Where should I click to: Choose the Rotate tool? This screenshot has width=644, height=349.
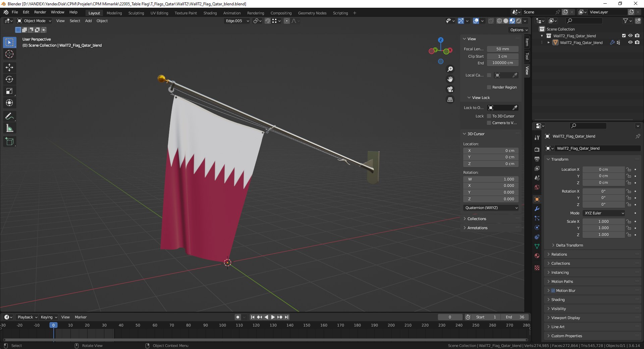pos(9,79)
